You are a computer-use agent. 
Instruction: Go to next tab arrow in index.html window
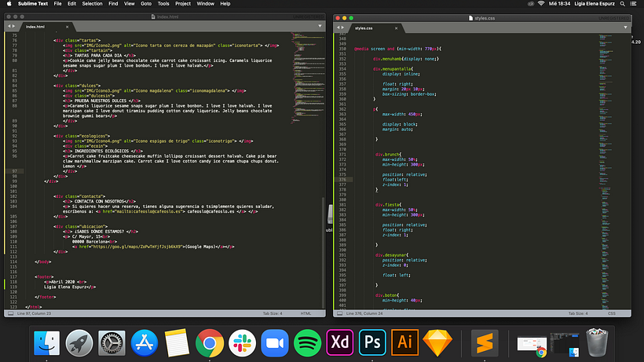tap(13, 26)
